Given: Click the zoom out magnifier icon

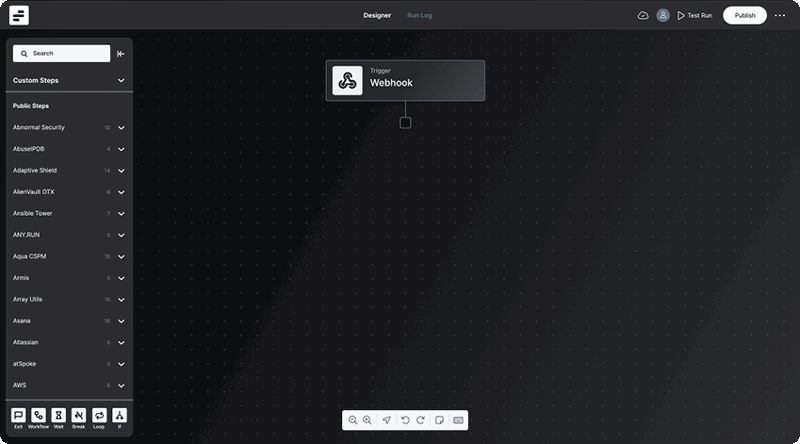Looking at the screenshot, I should [x=353, y=420].
